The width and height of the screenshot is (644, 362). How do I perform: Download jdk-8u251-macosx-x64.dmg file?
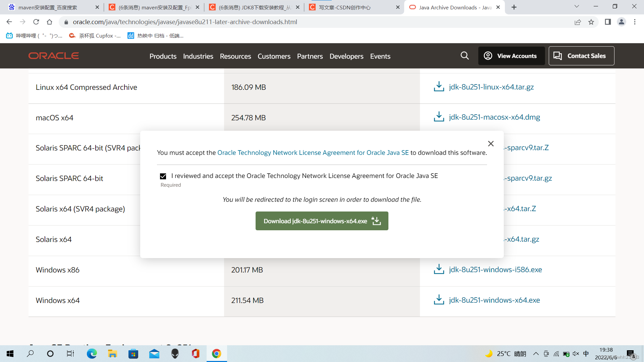pyautogui.click(x=494, y=117)
